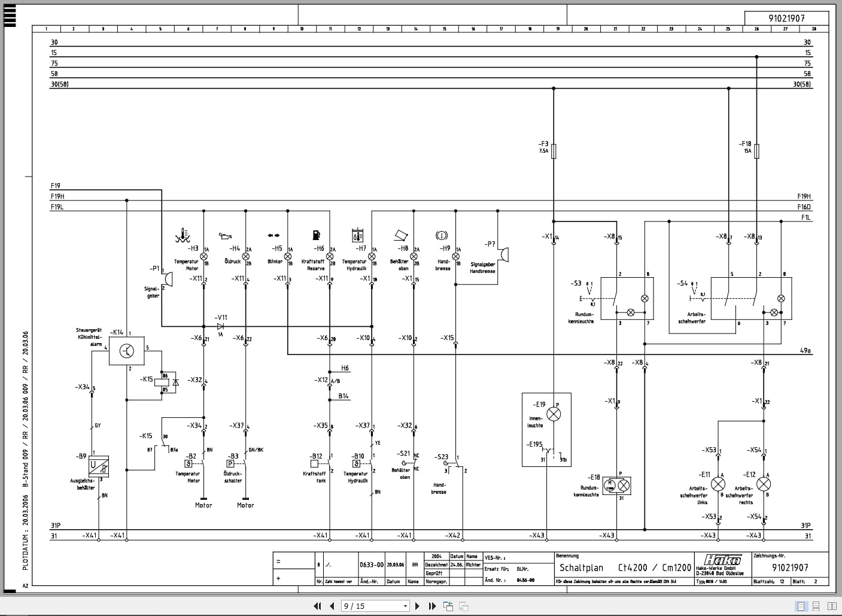842x616 pixels.
Task: Go forward to next view
Action: [464, 606]
